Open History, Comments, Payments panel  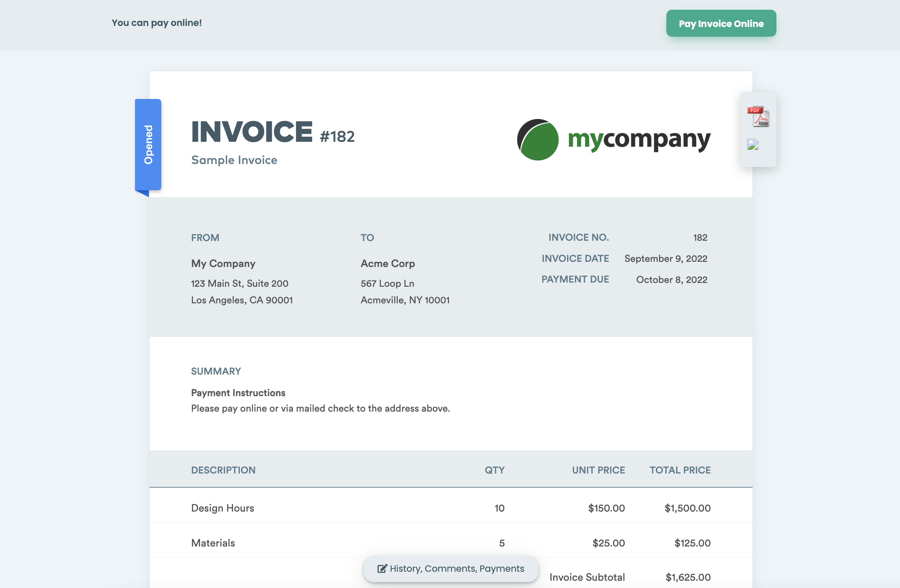tap(457, 568)
